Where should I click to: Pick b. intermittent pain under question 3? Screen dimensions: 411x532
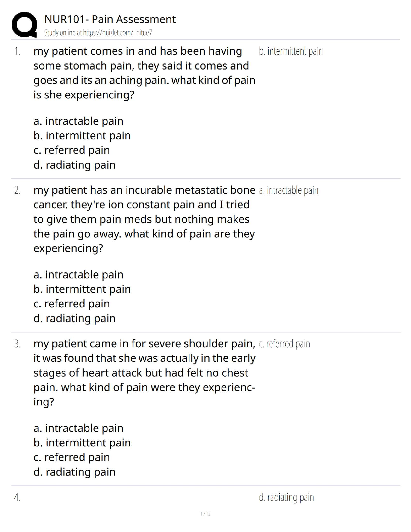point(82,443)
